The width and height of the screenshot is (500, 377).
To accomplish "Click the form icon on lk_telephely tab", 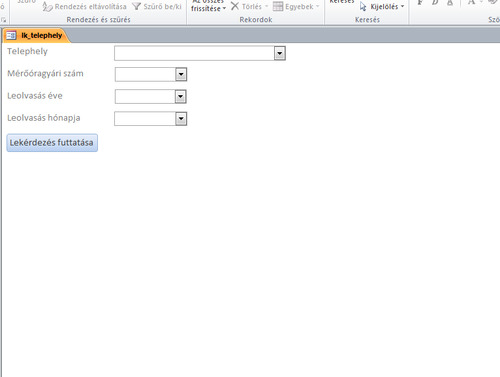I will (x=11, y=35).
